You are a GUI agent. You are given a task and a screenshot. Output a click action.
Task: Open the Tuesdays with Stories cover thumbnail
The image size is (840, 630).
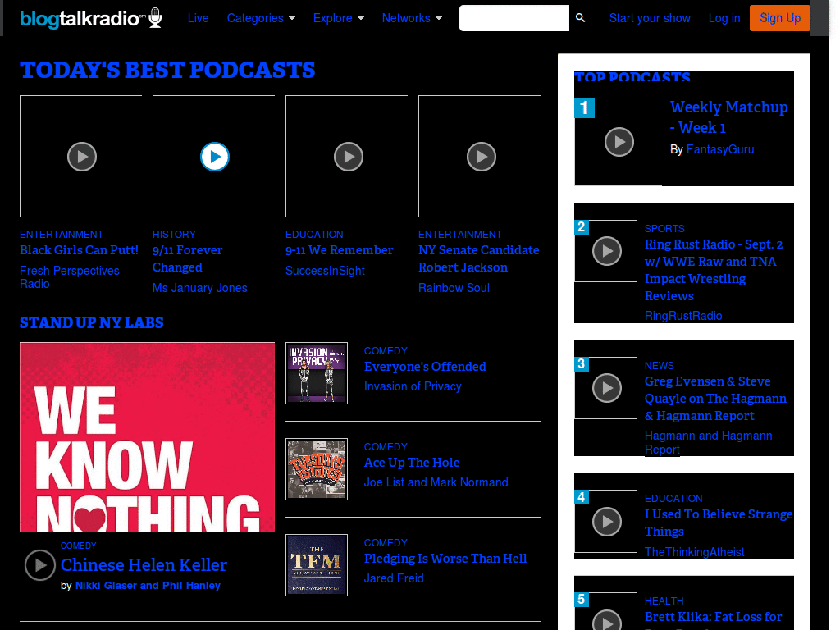tap(317, 468)
